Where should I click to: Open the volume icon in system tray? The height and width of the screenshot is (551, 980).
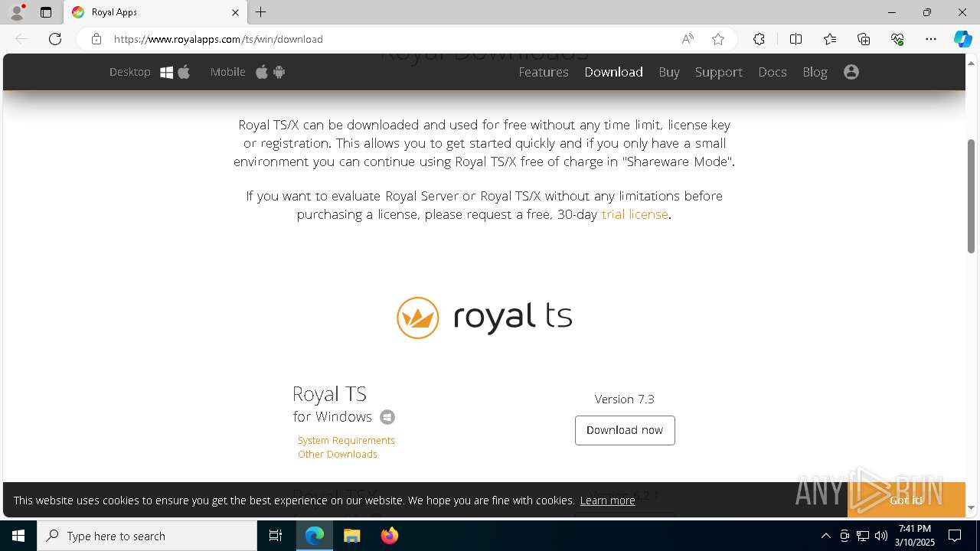[881, 536]
